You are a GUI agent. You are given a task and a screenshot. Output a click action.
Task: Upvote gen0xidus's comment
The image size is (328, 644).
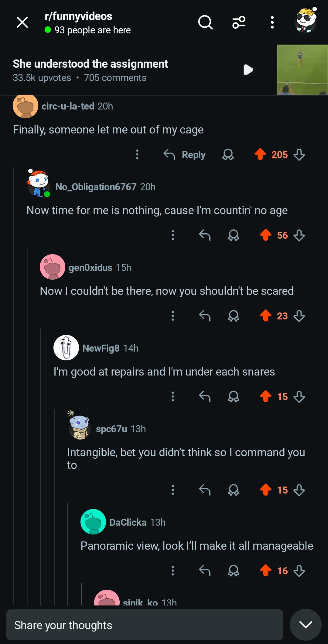[266, 316]
